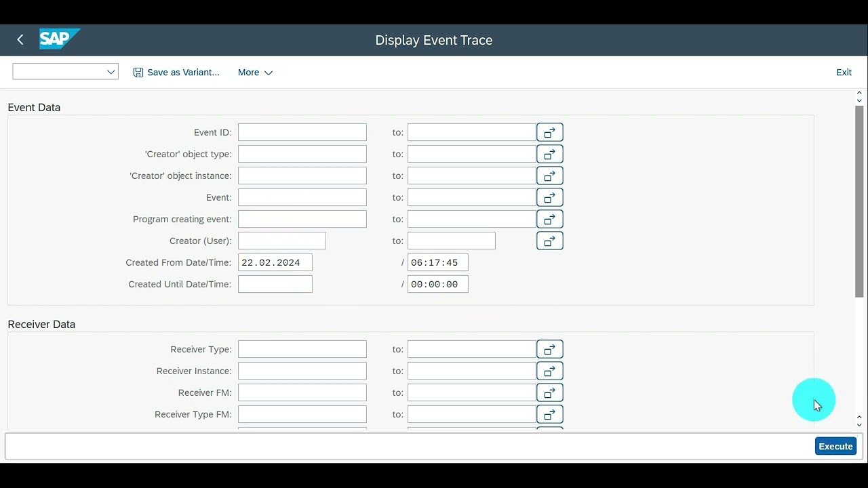Click the 'Receiver Data' section heading
Image resolution: width=868 pixels, height=488 pixels.
(41, 324)
